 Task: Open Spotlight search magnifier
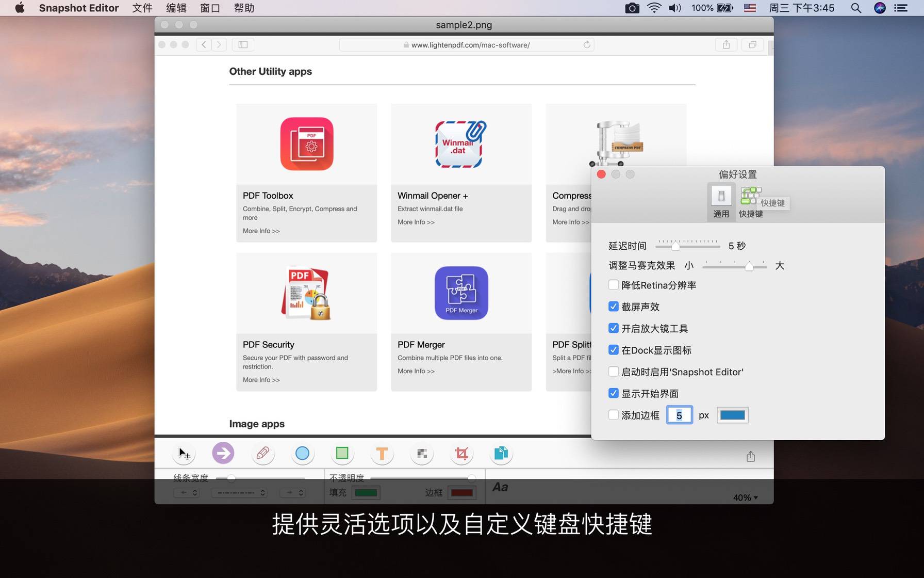[856, 8]
